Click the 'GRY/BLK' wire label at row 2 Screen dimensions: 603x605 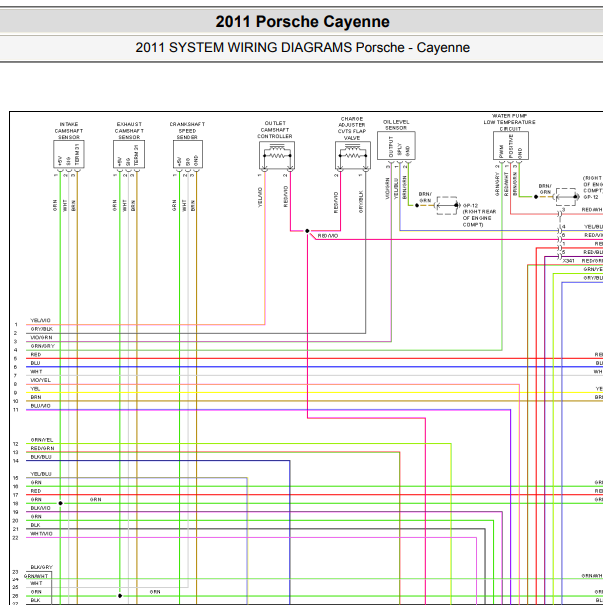(42, 329)
